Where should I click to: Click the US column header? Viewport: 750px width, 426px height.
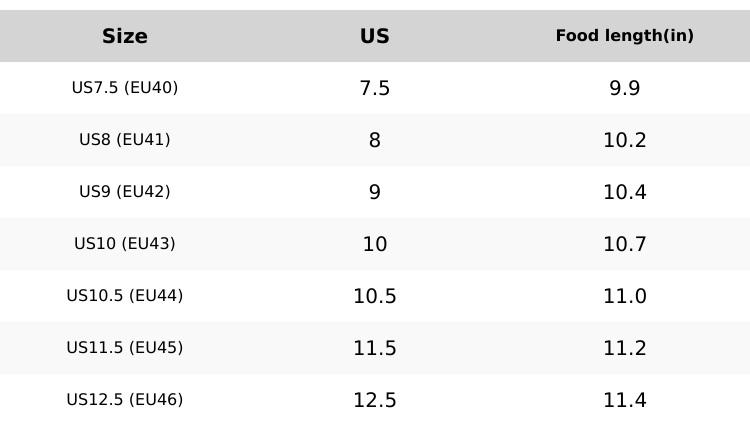coord(375,36)
